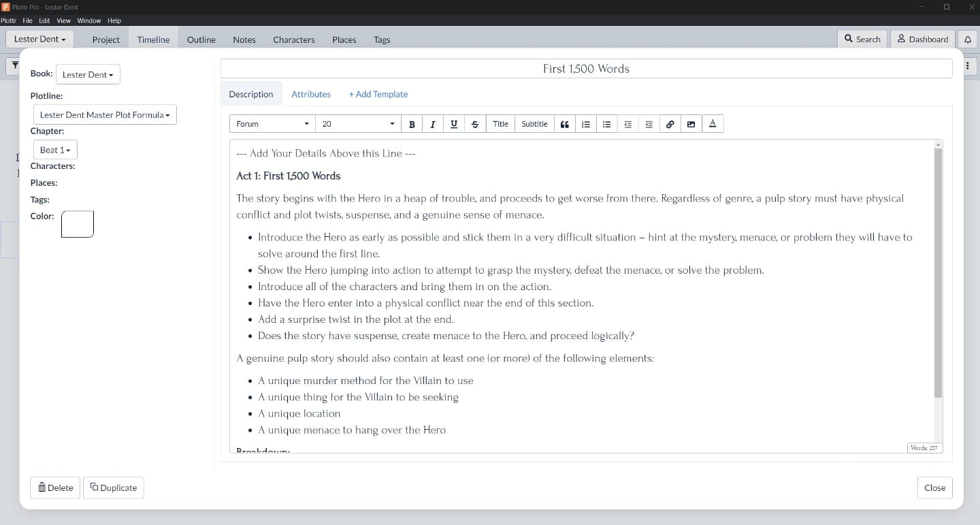Switch to the Attributes tab
The width and height of the screenshot is (980, 525).
coord(311,95)
